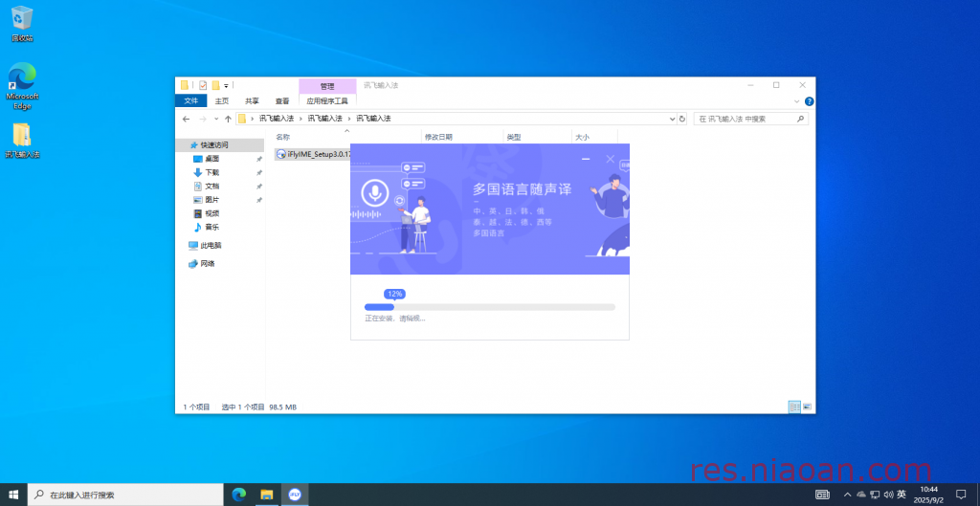Click the search box for 讯飞输入法
The width and height of the screenshot is (980, 506).
[750, 119]
